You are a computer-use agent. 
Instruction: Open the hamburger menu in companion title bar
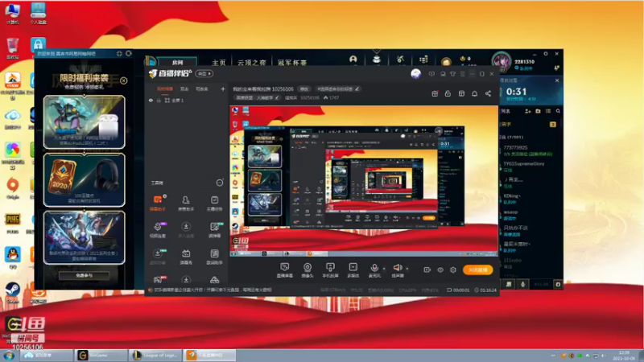pos(462,74)
